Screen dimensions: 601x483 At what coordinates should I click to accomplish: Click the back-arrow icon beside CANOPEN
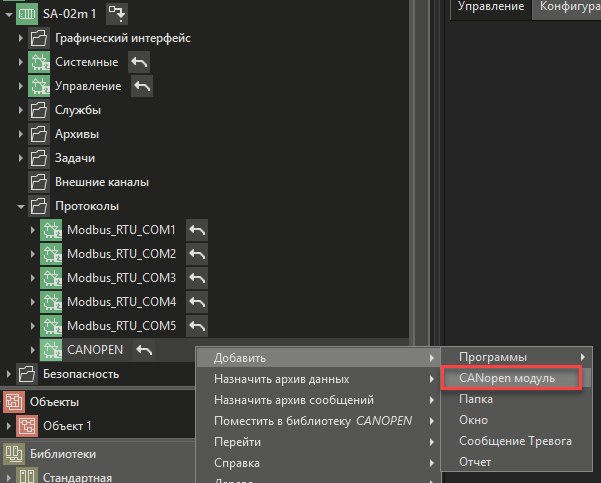pyautogui.click(x=144, y=350)
